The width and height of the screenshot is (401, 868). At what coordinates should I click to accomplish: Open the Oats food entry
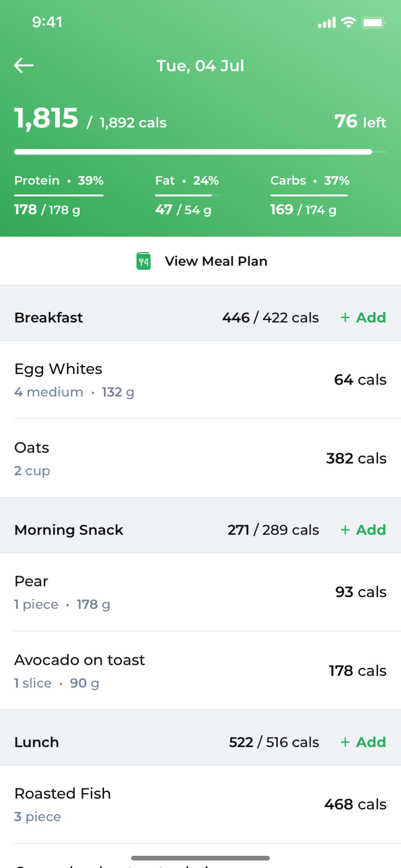[x=201, y=458]
